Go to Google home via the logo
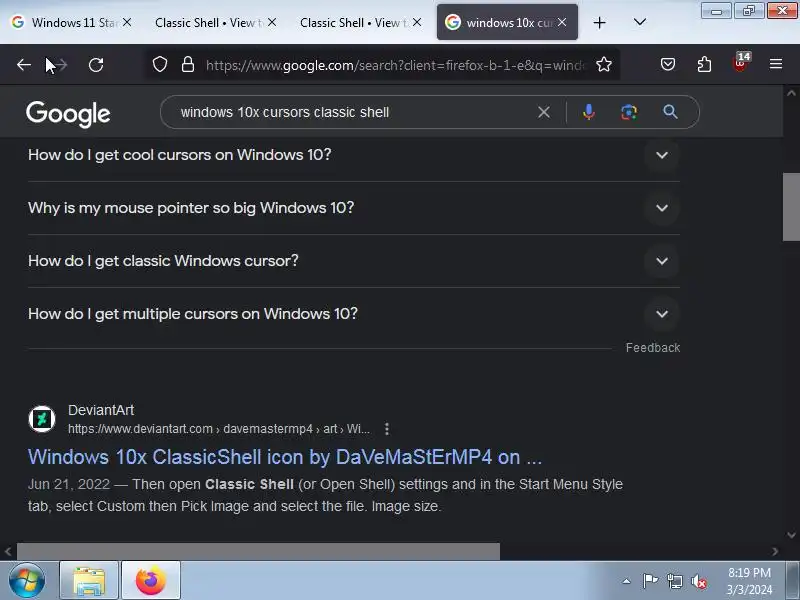Viewport: 800px width, 600px height. pos(68,113)
